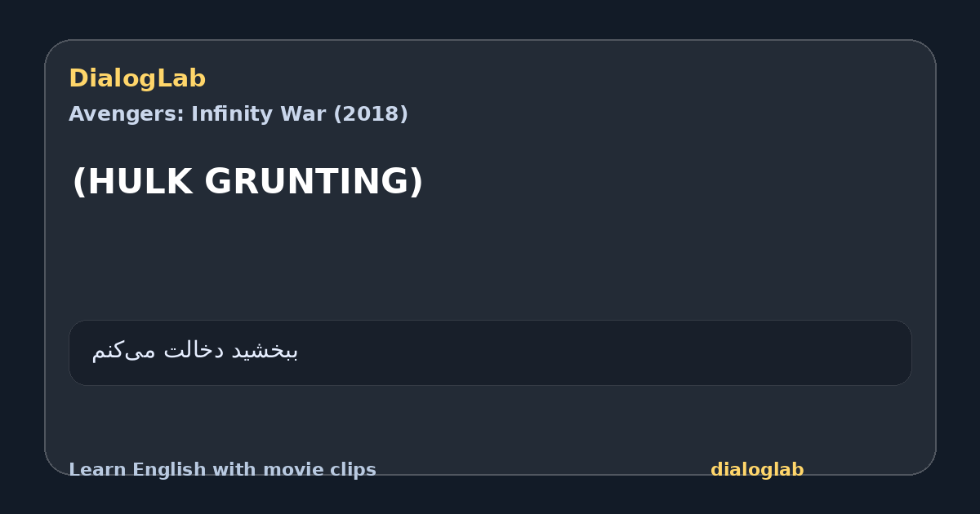This screenshot has height=514, width=980.
Task: Click the Learn English with movie clips tagline
Action: [x=222, y=470]
